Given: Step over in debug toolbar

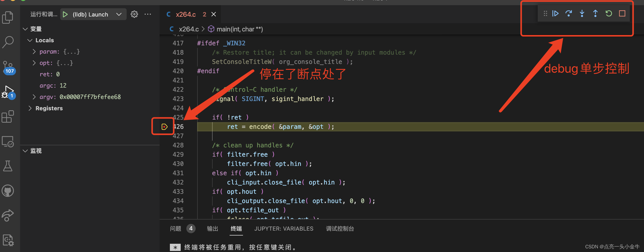Looking at the screenshot, I should click(x=569, y=13).
